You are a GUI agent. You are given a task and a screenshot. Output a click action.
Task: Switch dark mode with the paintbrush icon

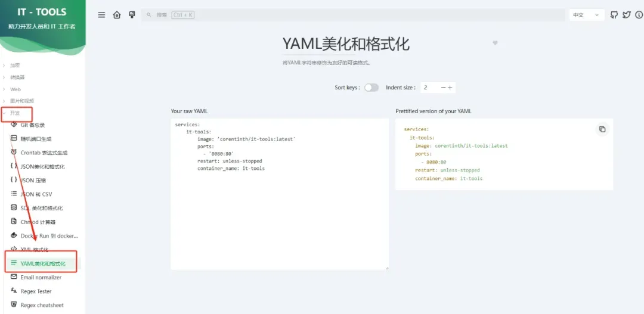coord(132,15)
